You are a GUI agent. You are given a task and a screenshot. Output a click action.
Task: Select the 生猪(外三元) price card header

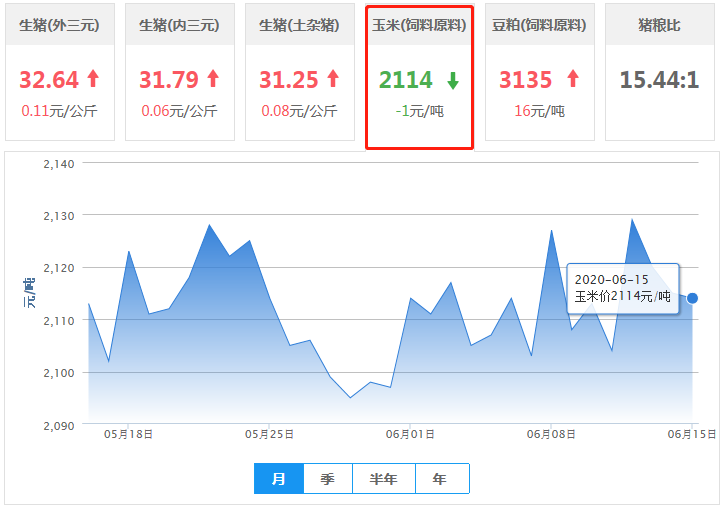(59, 25)
